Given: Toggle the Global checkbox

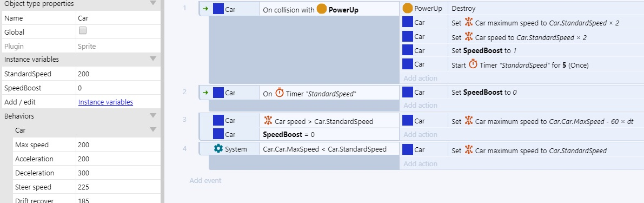Looking at the screenshot, I should pyautogui.click(x=83, y=30).
